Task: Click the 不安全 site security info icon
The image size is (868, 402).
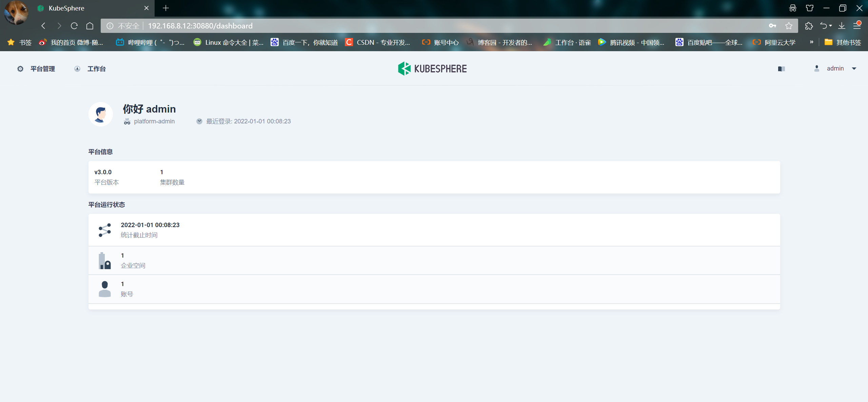Action: pos(110,26)
